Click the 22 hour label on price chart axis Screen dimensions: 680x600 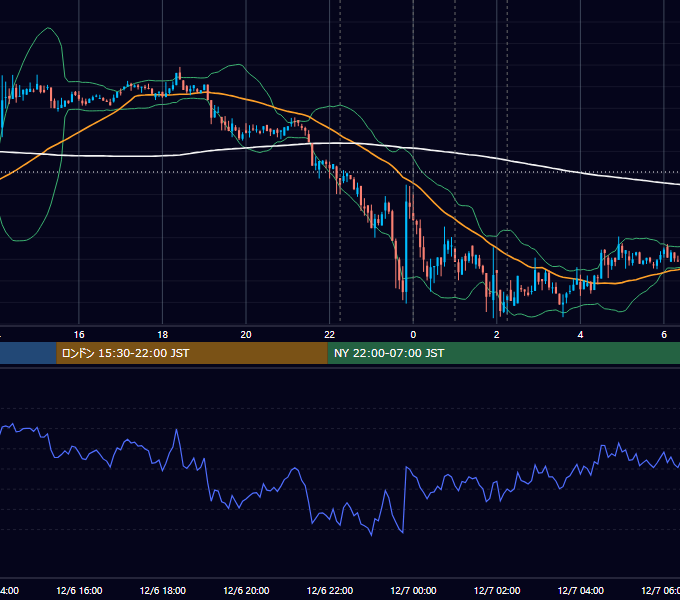coord(330,335)
